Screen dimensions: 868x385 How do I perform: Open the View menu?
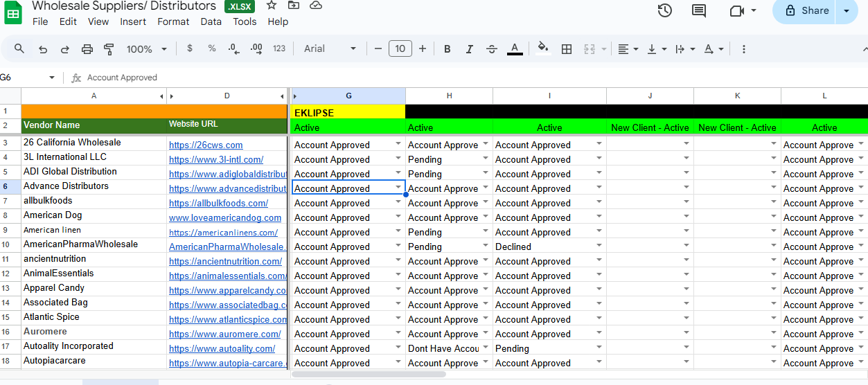click(x=98, y=21)
